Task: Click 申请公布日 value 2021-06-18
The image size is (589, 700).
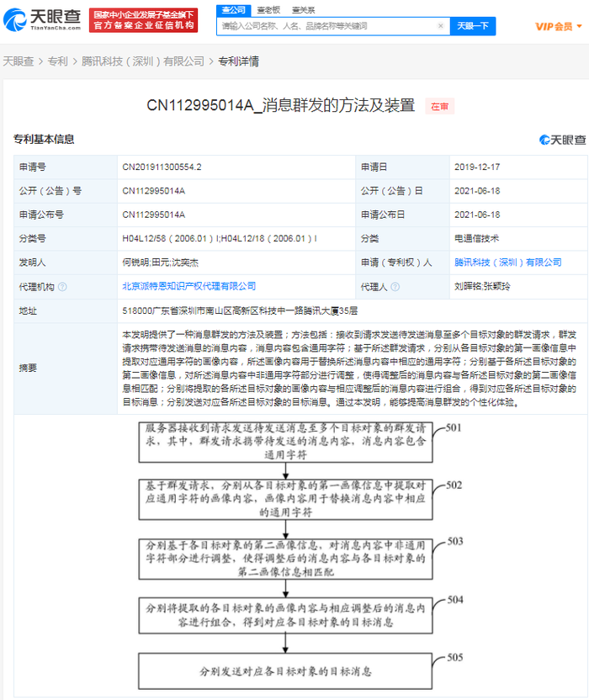Action: (477, 215)
